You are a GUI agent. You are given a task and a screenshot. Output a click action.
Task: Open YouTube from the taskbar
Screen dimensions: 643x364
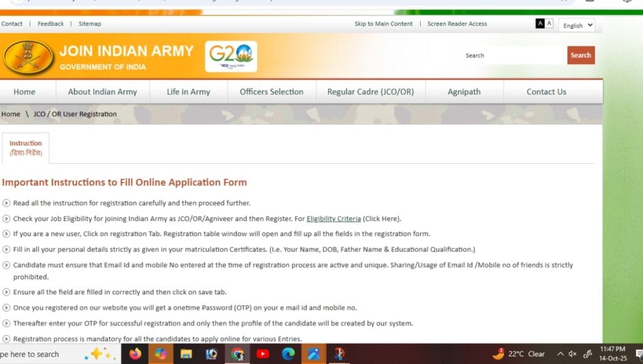(263, 354)
